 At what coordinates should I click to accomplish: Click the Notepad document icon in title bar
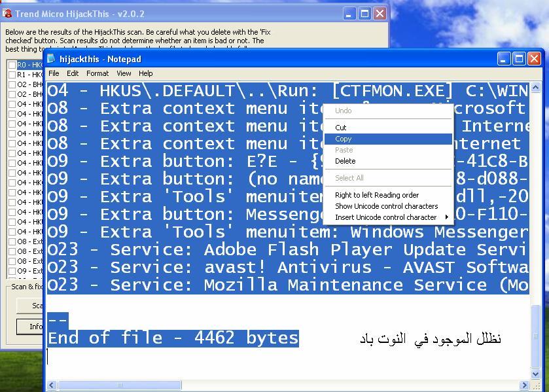[51, 58]
